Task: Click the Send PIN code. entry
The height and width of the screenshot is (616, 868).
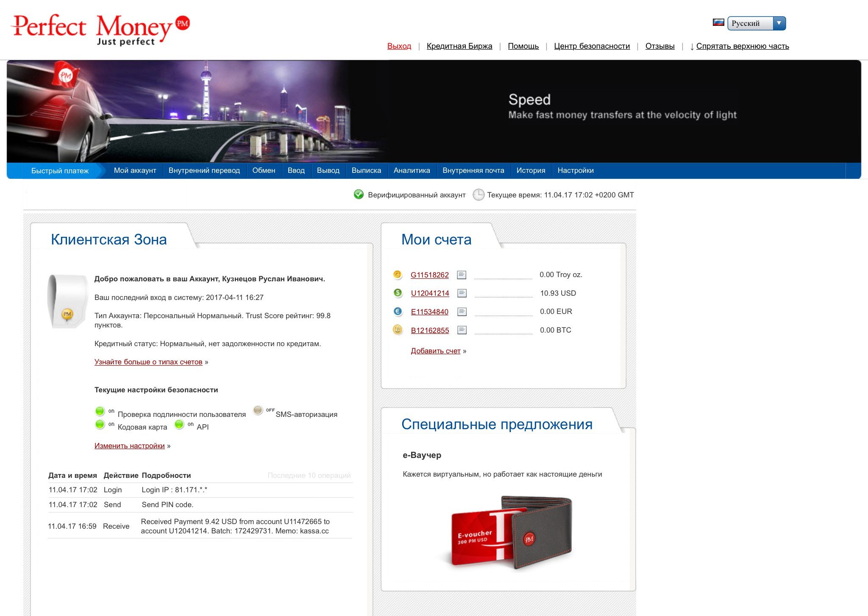Action: coord(167,505)
